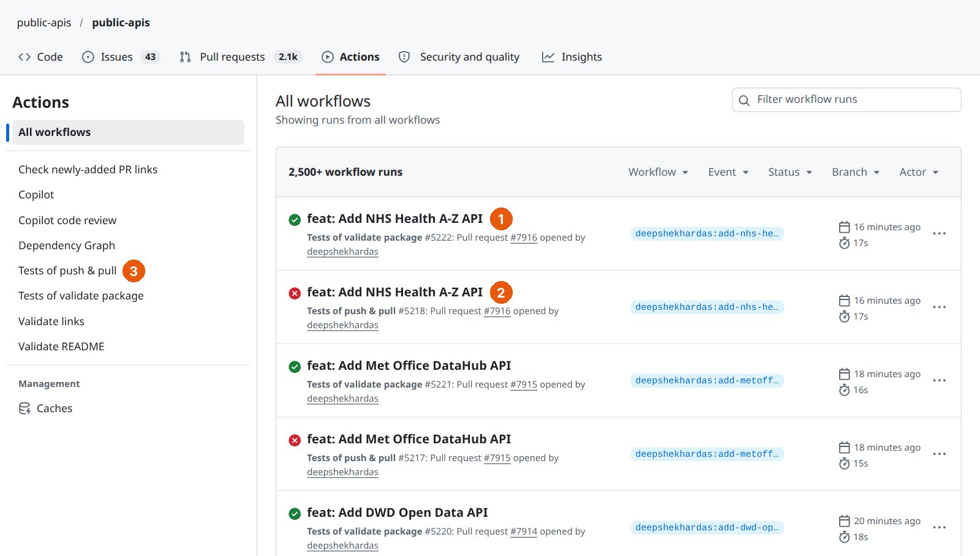The image size is (980, 556).
Task: Open options menu for run #5217
Action: pyautogui.click(x=939, y=454)
